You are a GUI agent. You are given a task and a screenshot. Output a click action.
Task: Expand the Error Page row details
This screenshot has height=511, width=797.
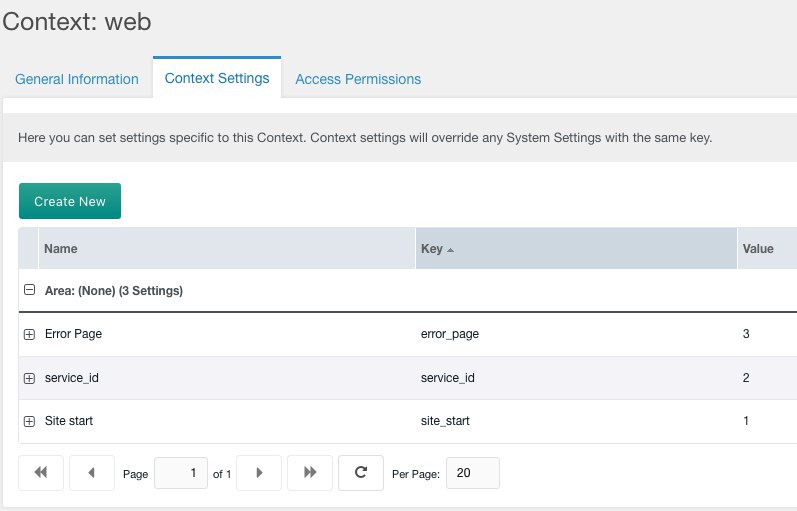click(29, 334)
